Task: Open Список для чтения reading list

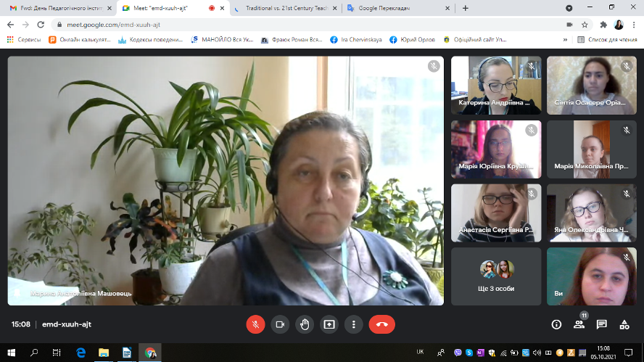Action: pos(608,40)
